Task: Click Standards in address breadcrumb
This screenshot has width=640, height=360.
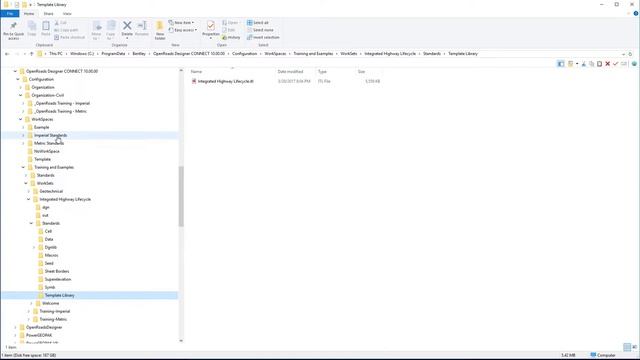Action: (432, 53)
